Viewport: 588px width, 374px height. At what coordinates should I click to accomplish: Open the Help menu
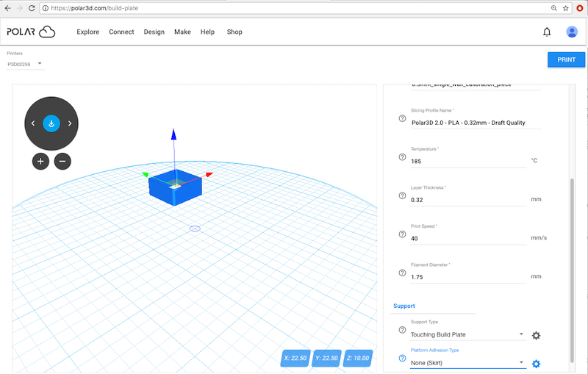coord(207,32)
